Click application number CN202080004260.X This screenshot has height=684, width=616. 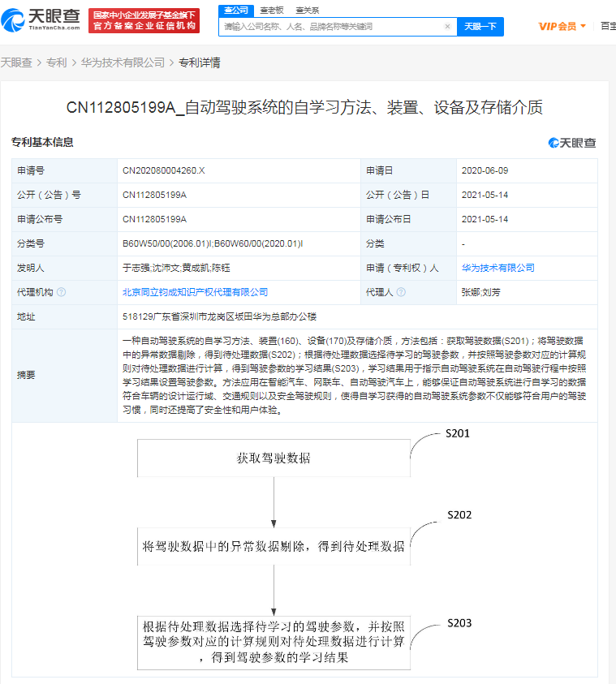164,170
